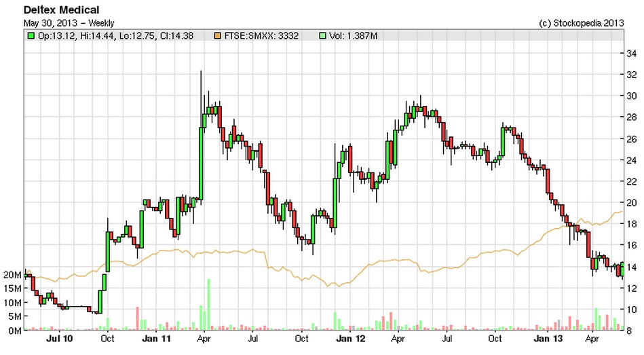Click the '26' price axis label
644x355 pixels.
(x=631, y=139)
